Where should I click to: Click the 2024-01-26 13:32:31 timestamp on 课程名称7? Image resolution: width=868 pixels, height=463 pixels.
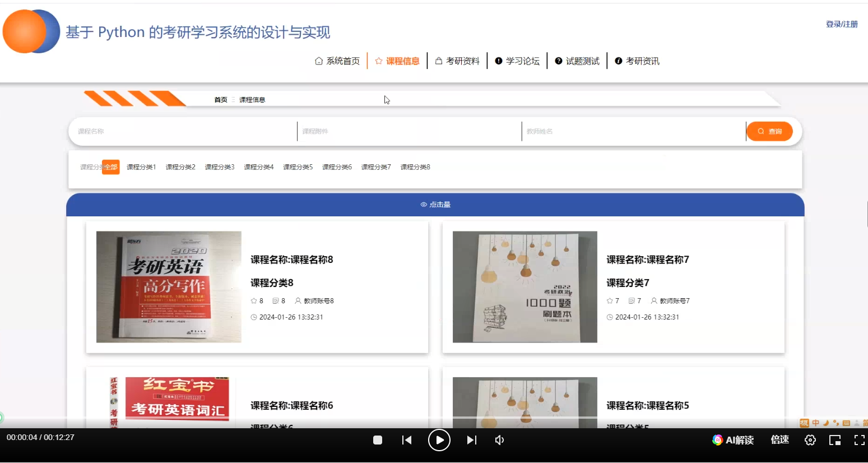[x=647, y=317]
